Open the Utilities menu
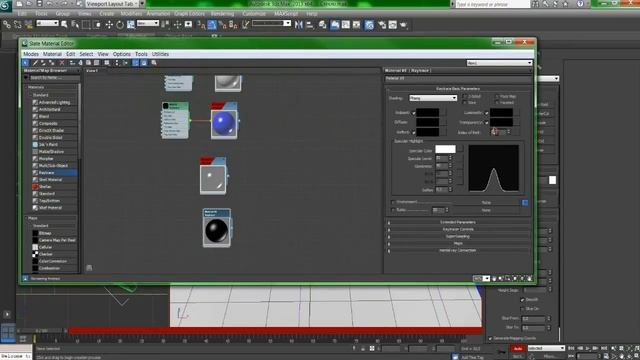The width and height of the screenshot is (640, 360). 160,54
